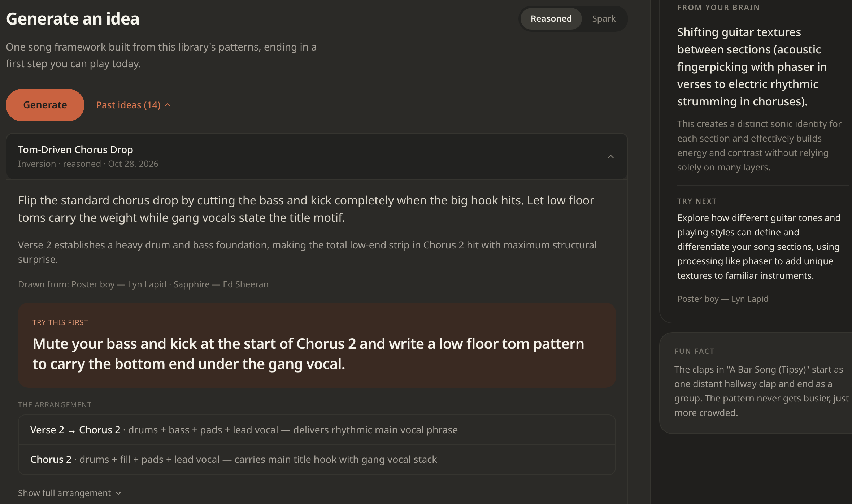The image size is (852, 504).
Task: Click the chevron icon next to Past ideas
Action: [x=168, y=105]
